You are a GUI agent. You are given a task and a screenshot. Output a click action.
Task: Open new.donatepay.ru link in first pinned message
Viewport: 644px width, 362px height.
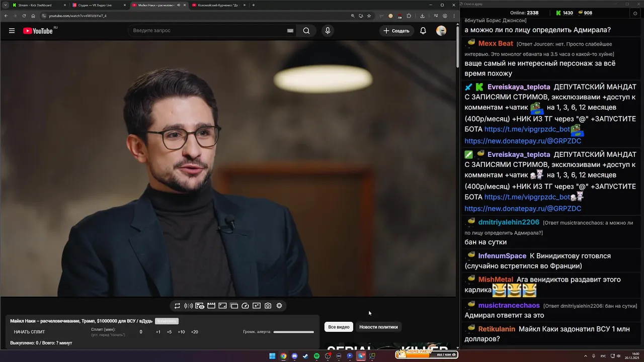pyautogui.click(x=523, y=141)
